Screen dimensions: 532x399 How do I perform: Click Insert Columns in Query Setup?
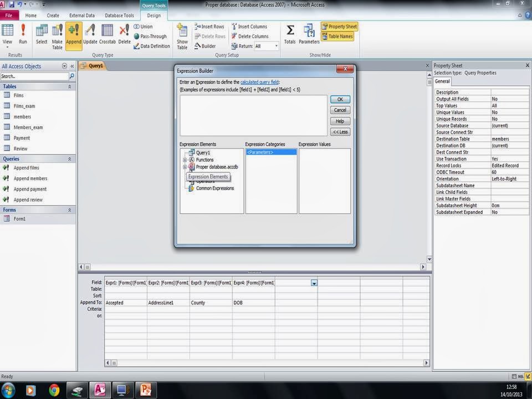(249, 27)
